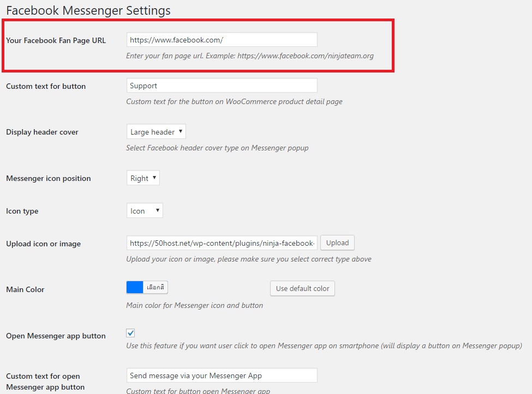
Task: Click the Messenger icon position label
Action: coord(49,178)
